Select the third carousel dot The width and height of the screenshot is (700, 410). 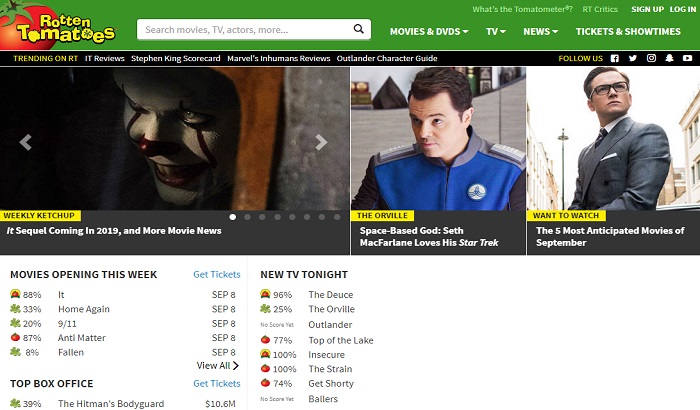pyautogui.click(x=262, y=217)
